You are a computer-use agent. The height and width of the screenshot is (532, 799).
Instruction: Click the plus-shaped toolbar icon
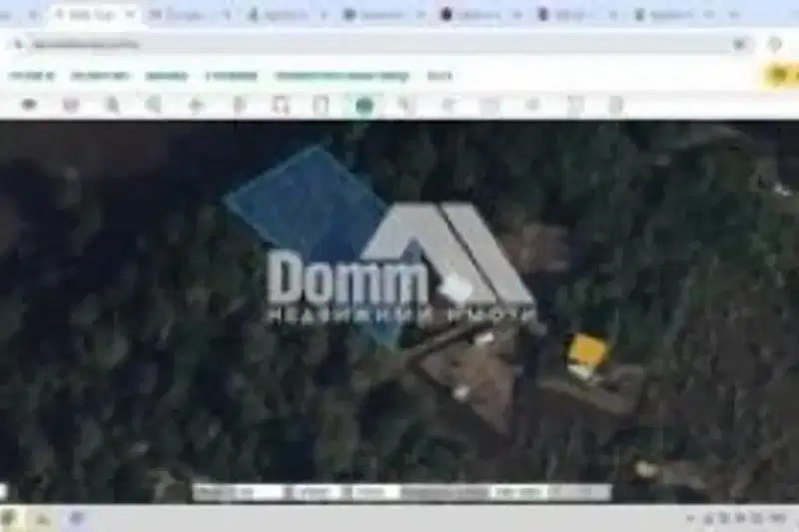point(196,106)
